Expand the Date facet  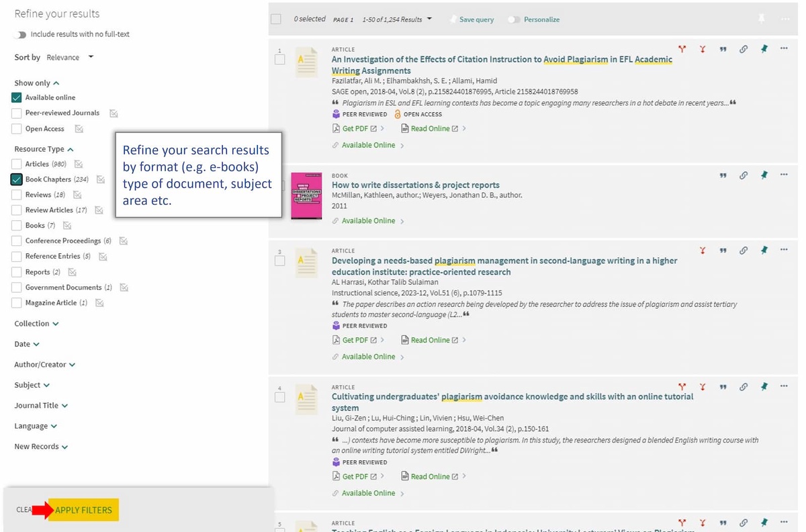(25, 344)
